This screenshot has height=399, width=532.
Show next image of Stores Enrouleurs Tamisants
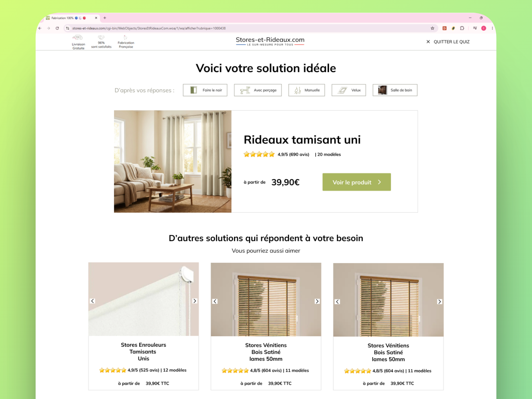click(195, 301)
